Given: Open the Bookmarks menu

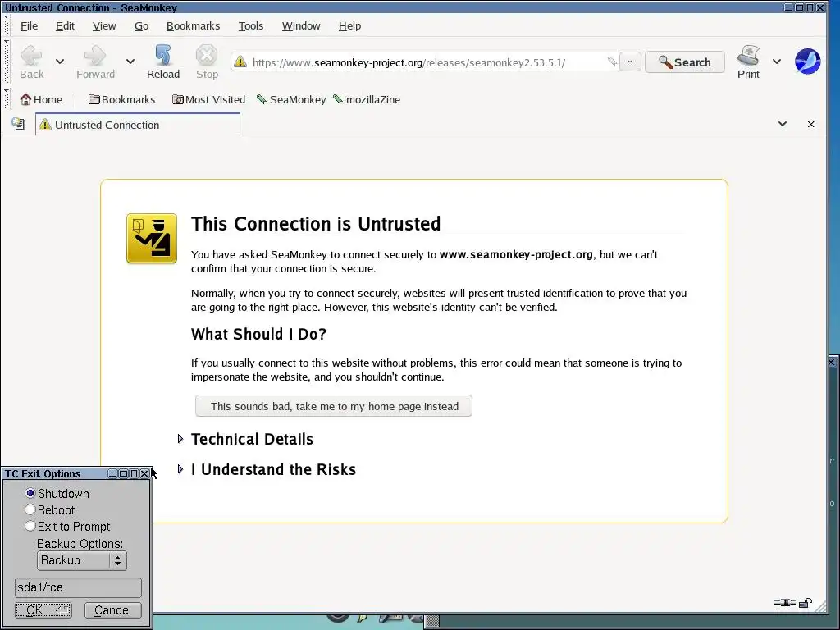Looking at the screenshot, I should coord(194,25).
